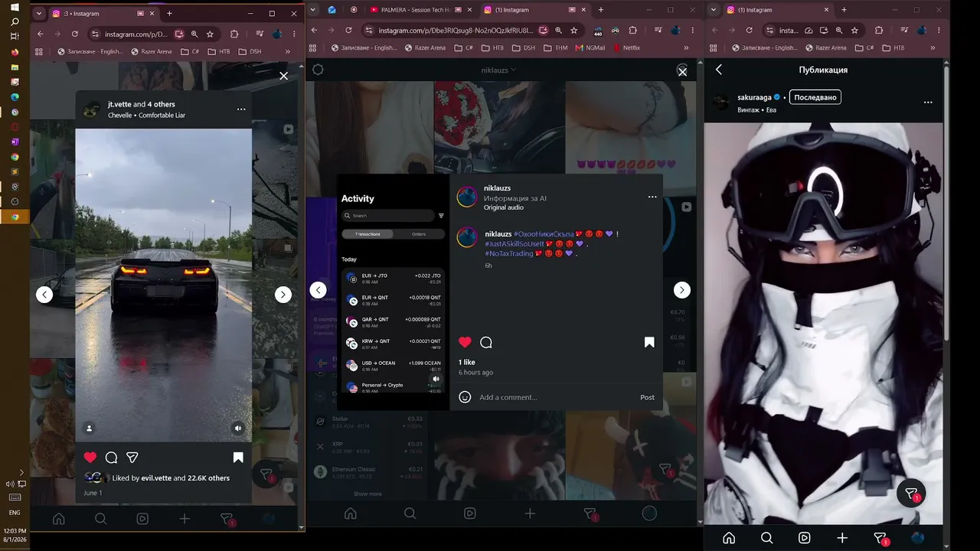Go to the previous post in the left window
This screenshot has width=980, height=551.
click(x=44, y=295)
